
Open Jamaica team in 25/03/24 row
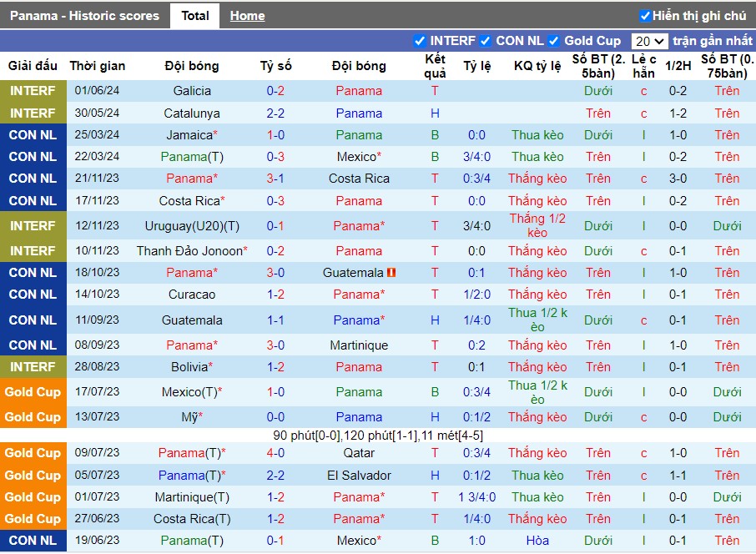189,135
